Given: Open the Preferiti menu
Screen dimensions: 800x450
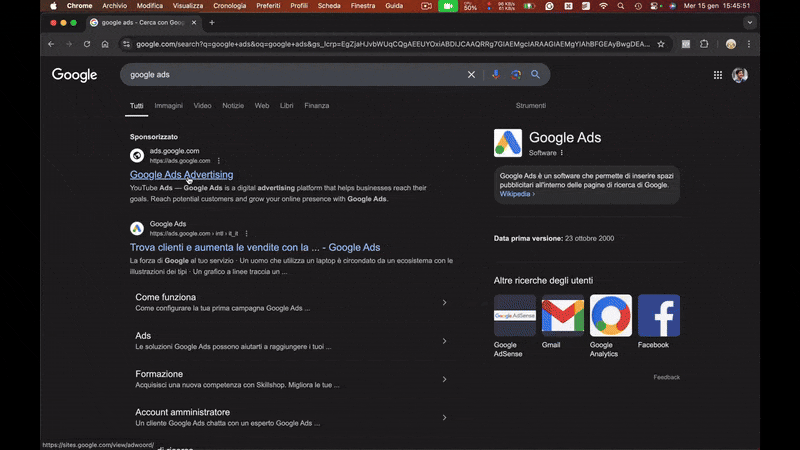Looking at the screenshot, I should click(268, 6).
